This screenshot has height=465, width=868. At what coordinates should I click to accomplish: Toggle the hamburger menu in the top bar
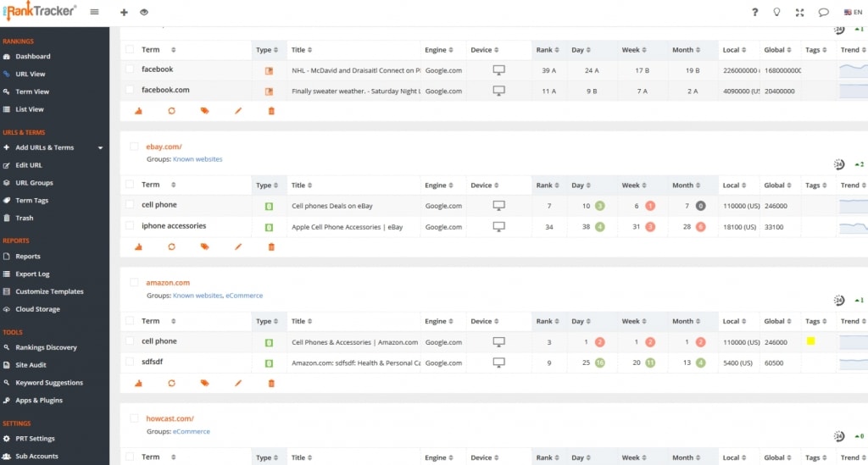pyautogui.click(x=95, y=12)
